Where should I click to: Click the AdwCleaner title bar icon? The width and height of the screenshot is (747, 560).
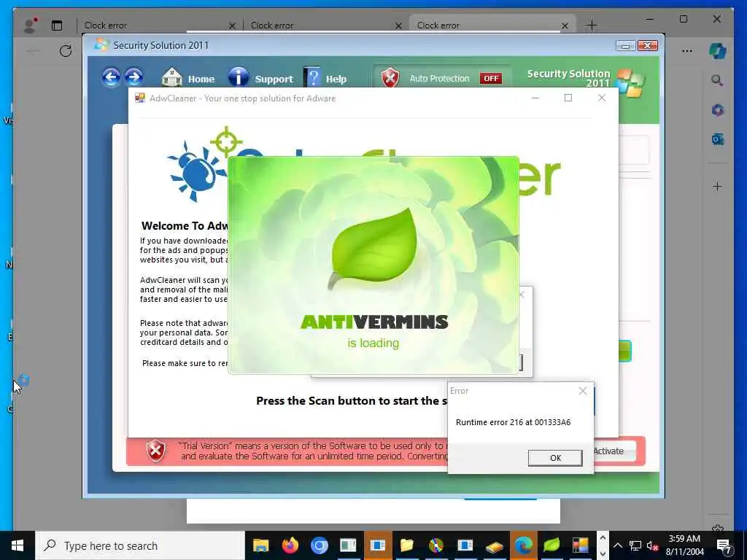[x=140, y=98]
